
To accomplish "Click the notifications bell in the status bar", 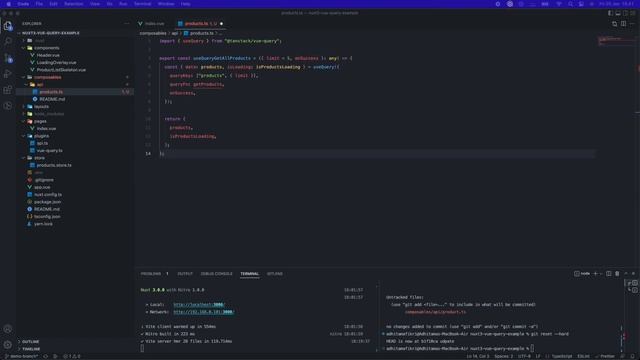I will click(x=633, y=356).
